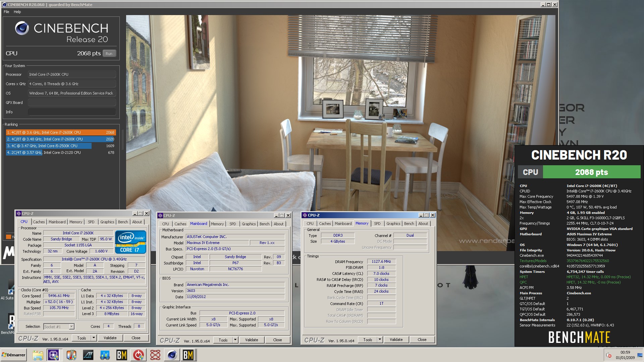Open SPD tab in the left CPU-Z window

91,222
